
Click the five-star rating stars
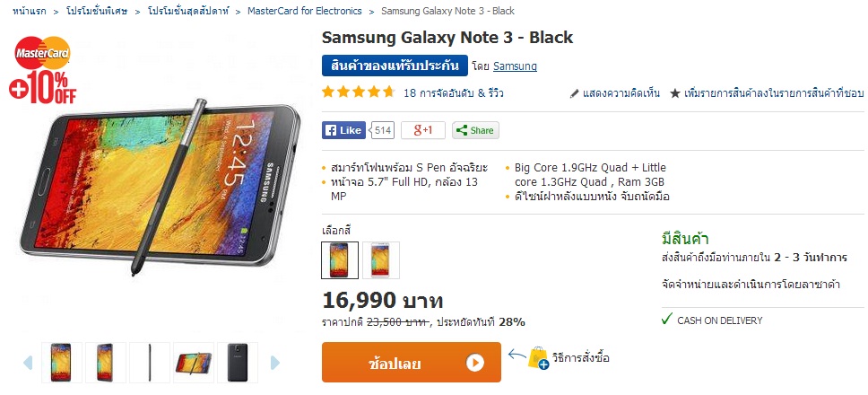click(358, 92)
